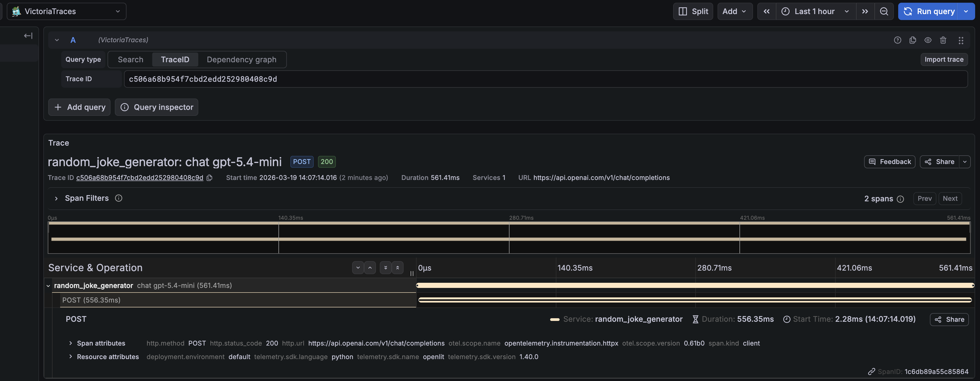
Task: Shift time range forwards
Action: pyautogui.click(x=865, y=11)
